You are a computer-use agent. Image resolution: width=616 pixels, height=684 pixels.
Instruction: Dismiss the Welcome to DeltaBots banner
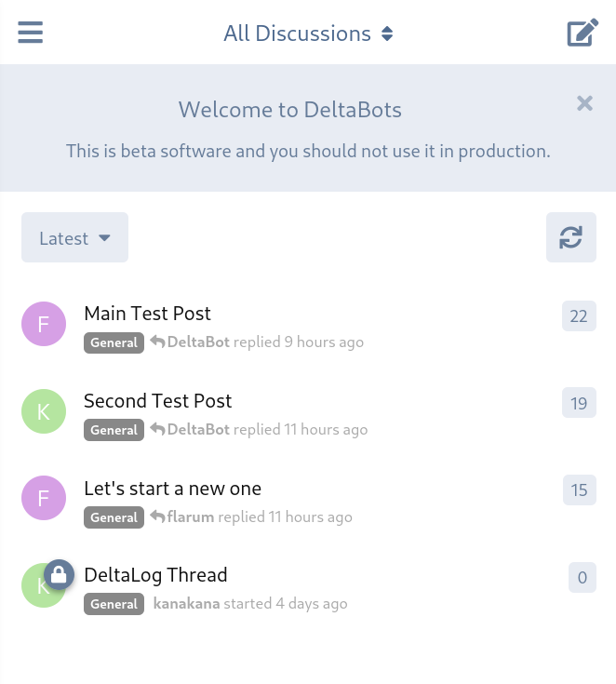[x=584, y=103]
